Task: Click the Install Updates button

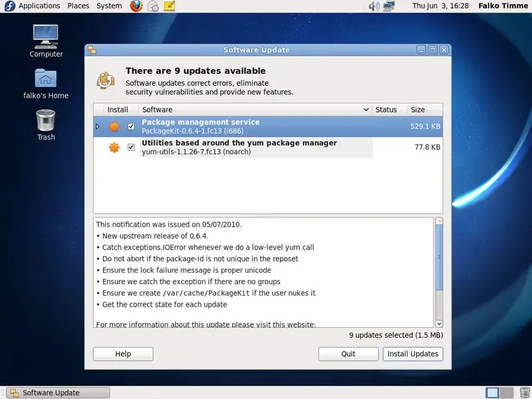Action: [x=413, y=354]
